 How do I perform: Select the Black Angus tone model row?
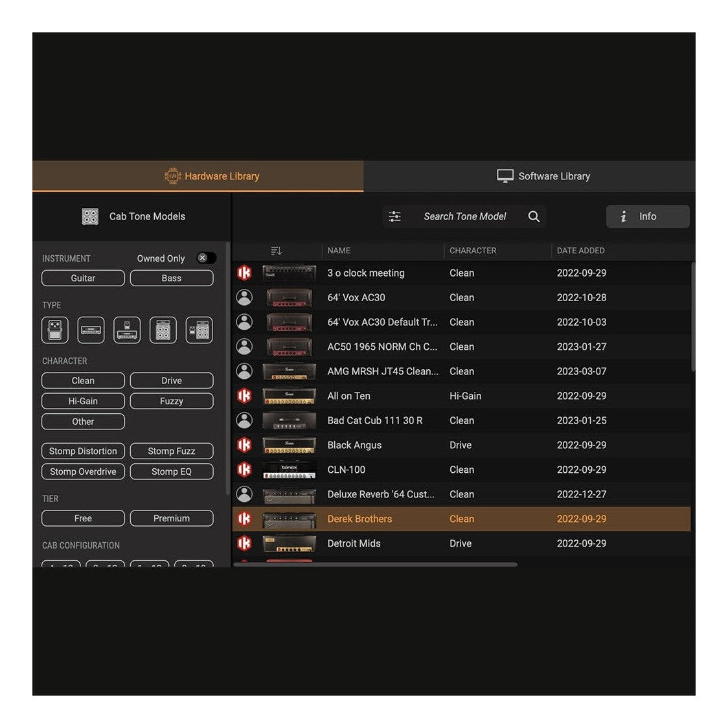(x=354, y=445)
